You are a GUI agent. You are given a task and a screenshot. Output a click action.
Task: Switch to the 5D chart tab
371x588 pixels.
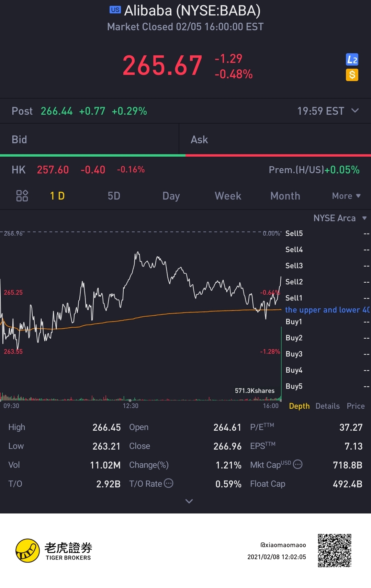coord(114,196)
